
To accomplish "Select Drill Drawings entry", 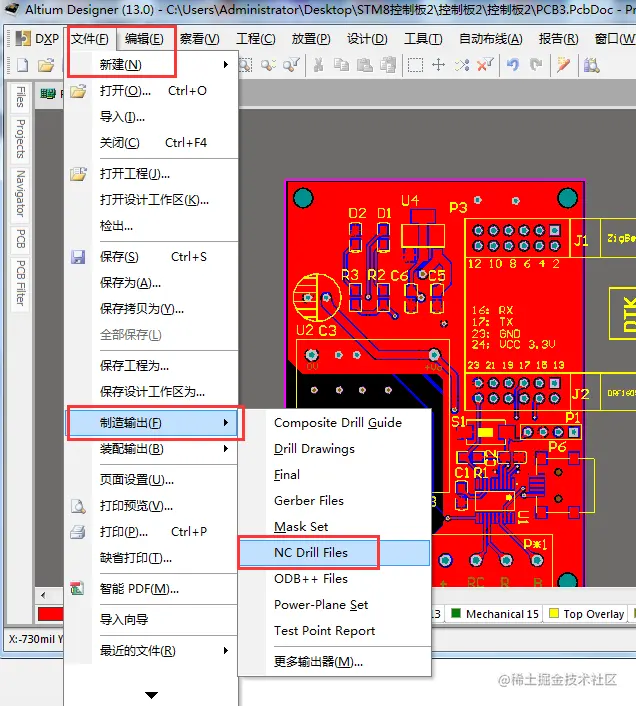I will click(334, 449).
